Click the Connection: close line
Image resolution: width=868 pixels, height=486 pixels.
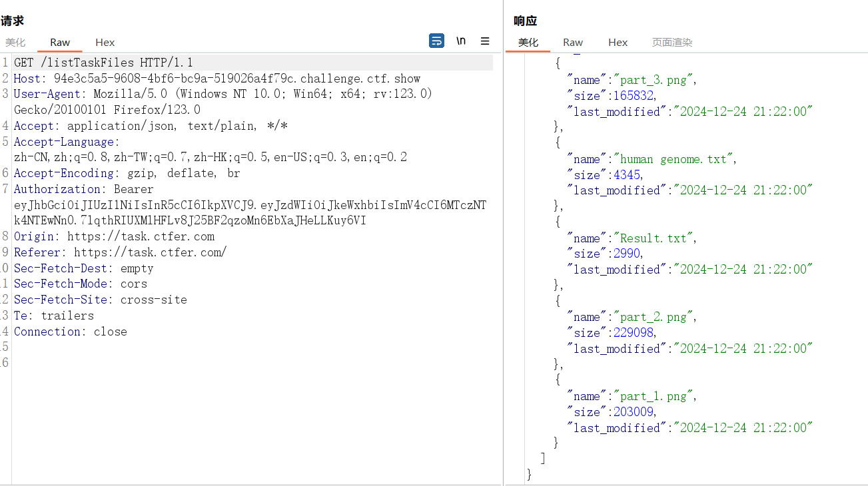[x=71, y=332]
